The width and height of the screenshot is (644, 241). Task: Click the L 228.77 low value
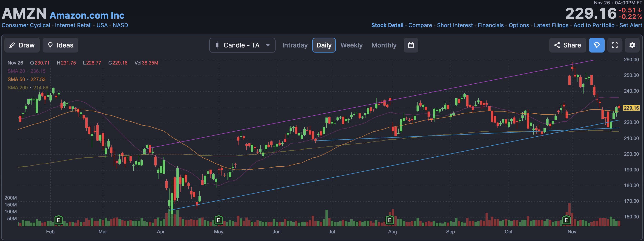pyautogui.click(x=92, y=63)
